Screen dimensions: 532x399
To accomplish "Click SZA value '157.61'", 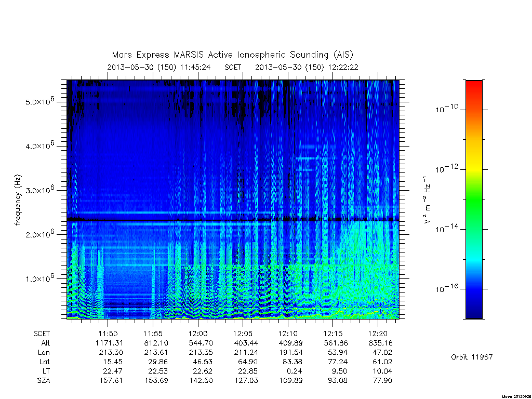I will pyautogui.click(x=111, y=380).
